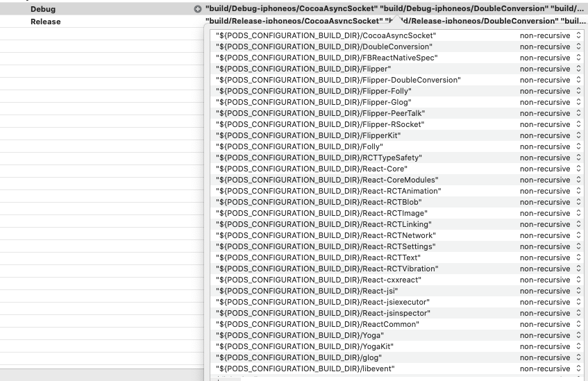
Task: Select non-recursive dropdown for /Yoga" row
Action: (550, 335)
